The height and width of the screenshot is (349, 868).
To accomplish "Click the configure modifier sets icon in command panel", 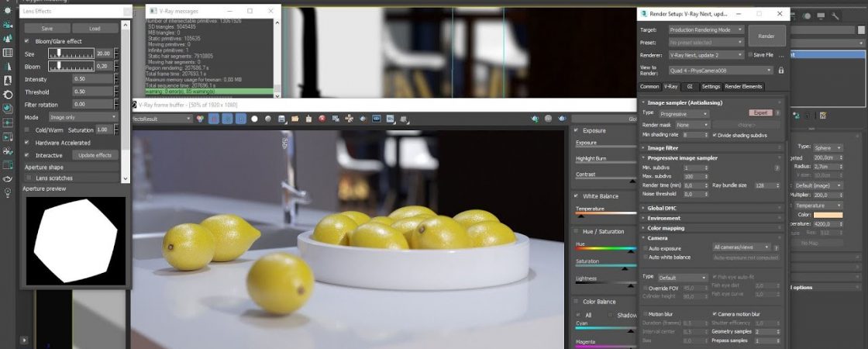I will click(x=823, y=116).
